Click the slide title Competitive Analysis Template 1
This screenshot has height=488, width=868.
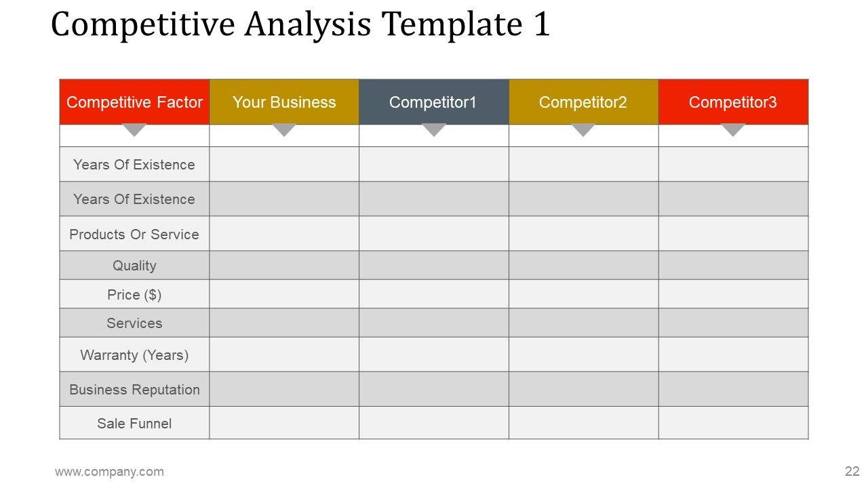click(300, 25)
